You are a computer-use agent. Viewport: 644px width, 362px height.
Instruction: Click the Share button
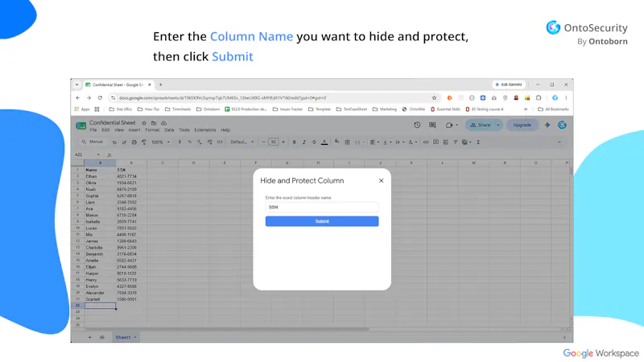coord(480,125)
